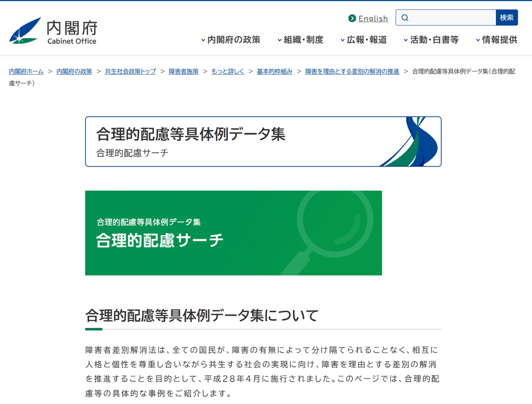Click the green 合理的配慮サーチ banner
Image resolution: width=532 pixels, height=404 pixels.
(x=233, y=233)
